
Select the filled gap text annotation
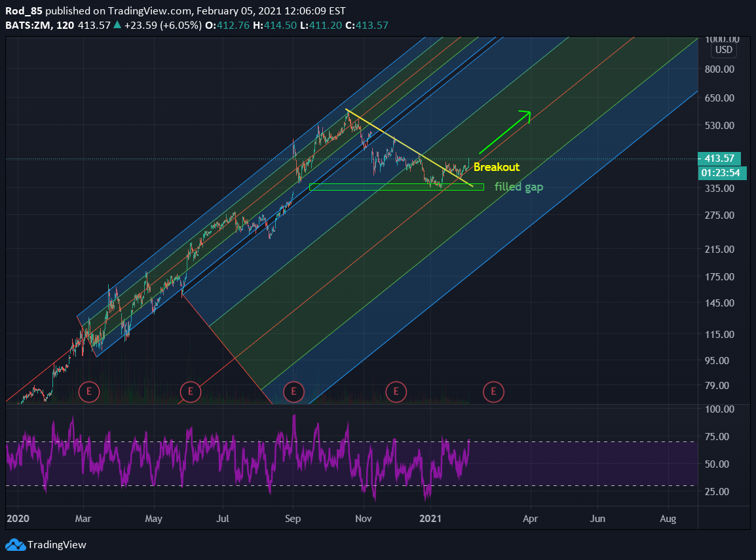tap(519, 187)
